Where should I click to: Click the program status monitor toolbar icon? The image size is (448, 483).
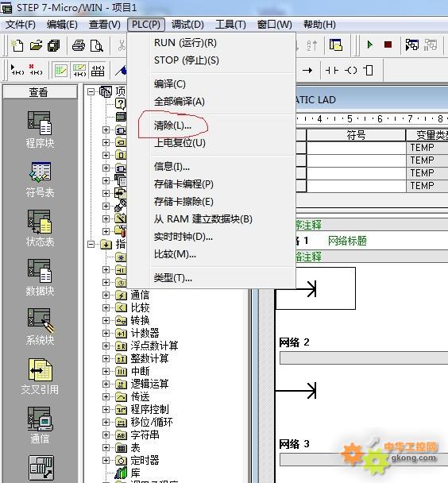pyautogui.click(x=412, y=45)
